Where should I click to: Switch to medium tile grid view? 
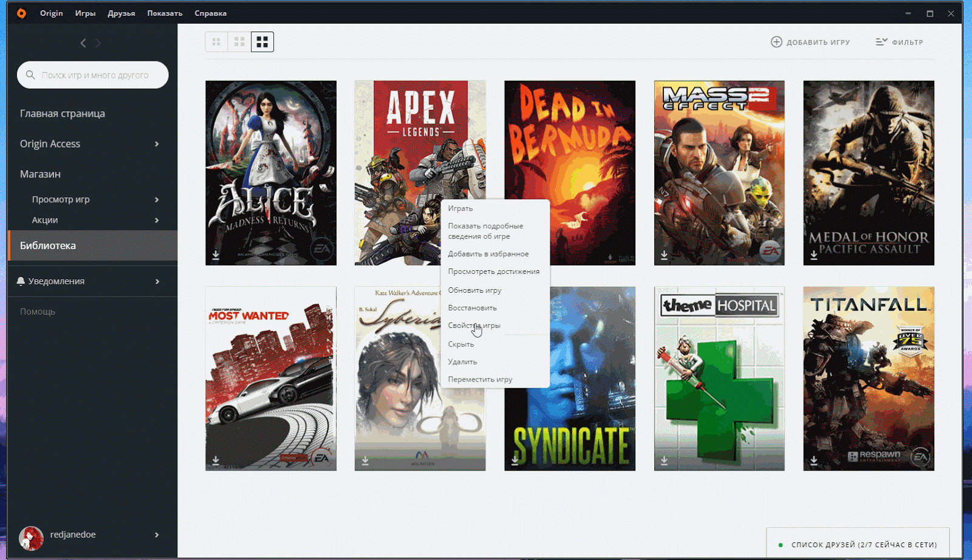pos(239,42)
